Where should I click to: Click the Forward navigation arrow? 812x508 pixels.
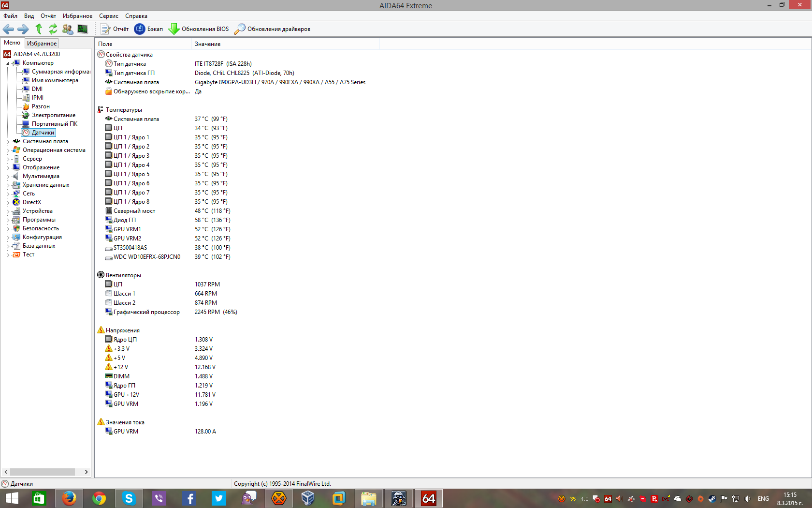pyautogui.click(x=23, y=29)
